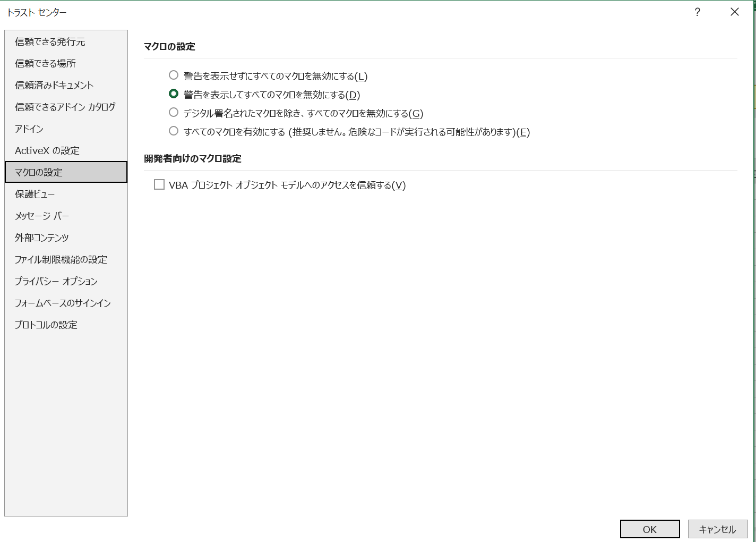Viewport: 756px width, 542px height.
Task: Select 'Disable all macros without notification' option
Action: pyautogui.click(x=174, y=75)
